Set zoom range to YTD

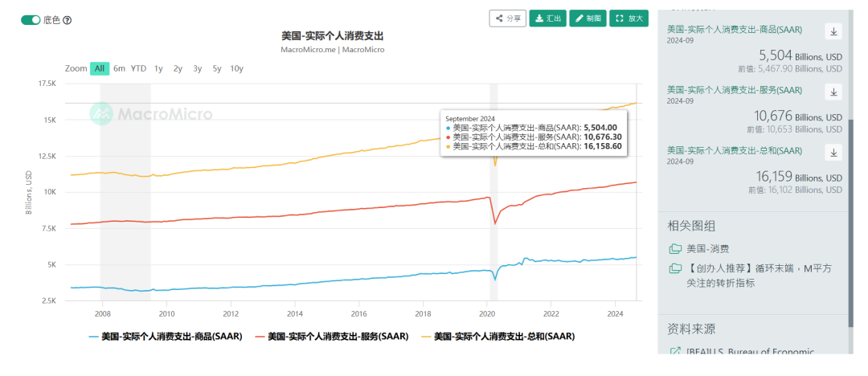[139, 68]
